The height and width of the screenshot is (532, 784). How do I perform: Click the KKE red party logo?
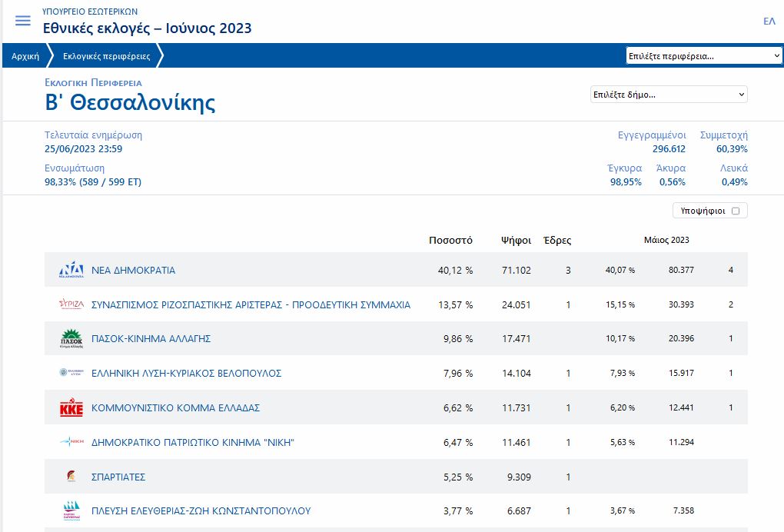click(71, 408)
